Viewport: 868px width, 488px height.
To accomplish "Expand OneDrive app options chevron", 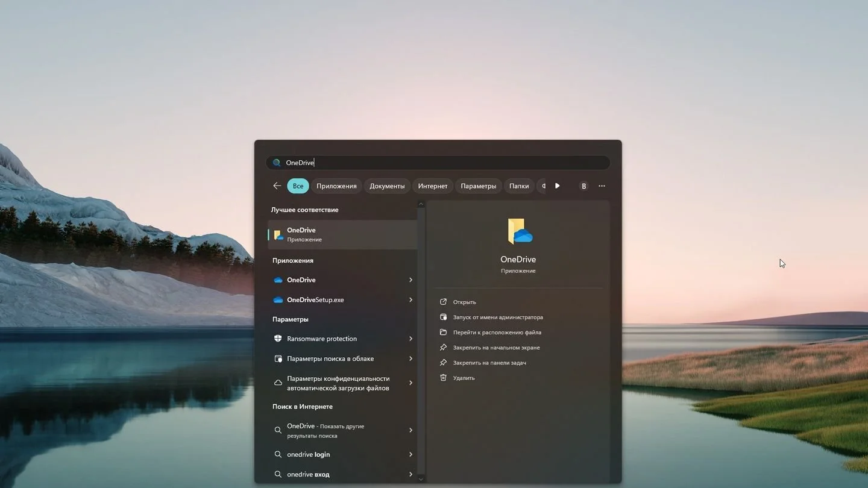I will (410, 280).
